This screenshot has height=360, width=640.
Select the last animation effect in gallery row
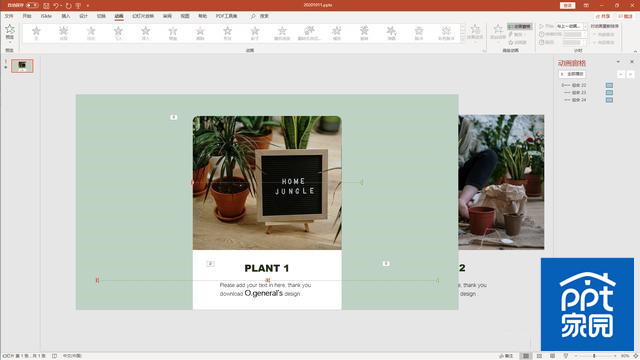tap(446, 33)
